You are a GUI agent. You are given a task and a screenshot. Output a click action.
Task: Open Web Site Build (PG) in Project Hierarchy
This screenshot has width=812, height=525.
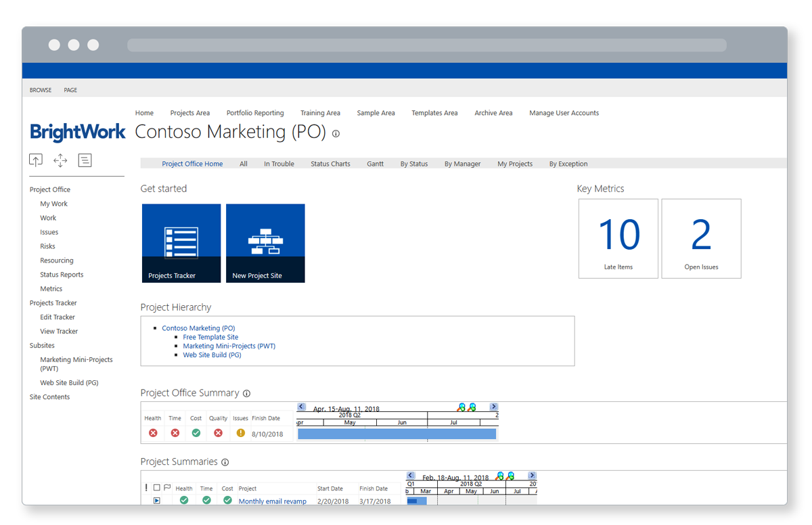tap(212, 355)
